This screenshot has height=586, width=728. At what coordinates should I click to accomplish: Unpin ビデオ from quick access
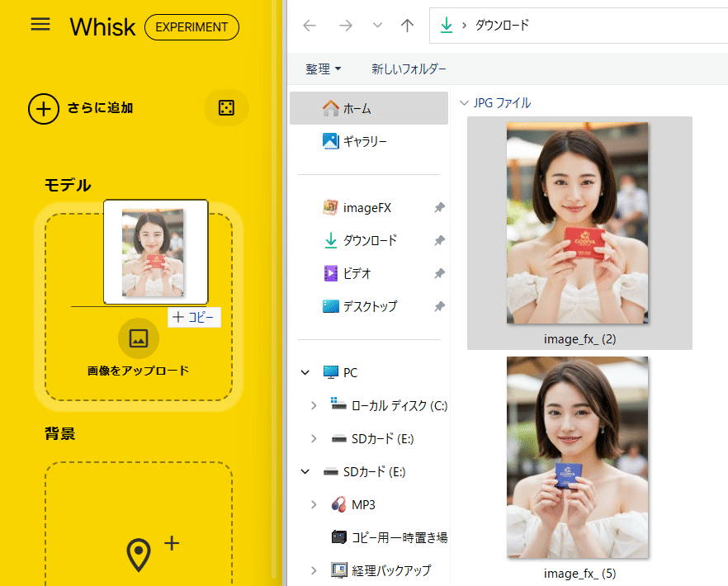coord(440,273)
